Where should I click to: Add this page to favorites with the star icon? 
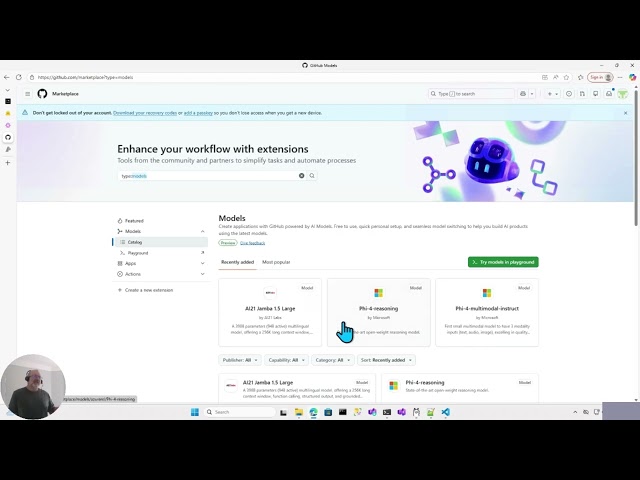tap(566, 77)
